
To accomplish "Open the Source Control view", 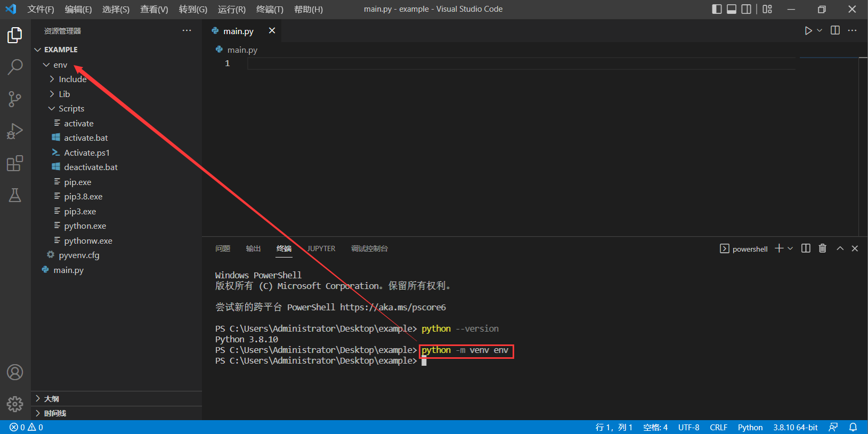I will pyautogui.click(x=15, y=99).
